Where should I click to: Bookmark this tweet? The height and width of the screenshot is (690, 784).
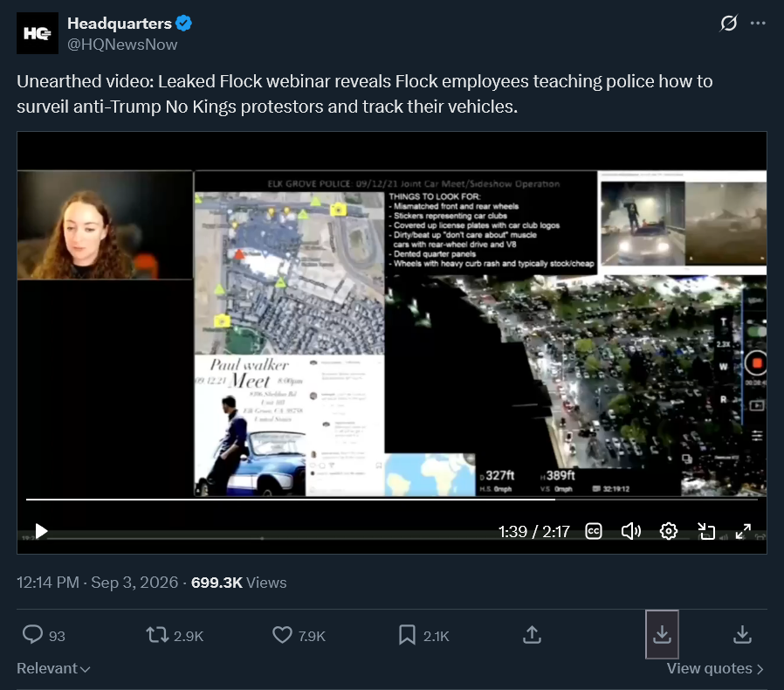pyautogui.click(x=407, y=635)
